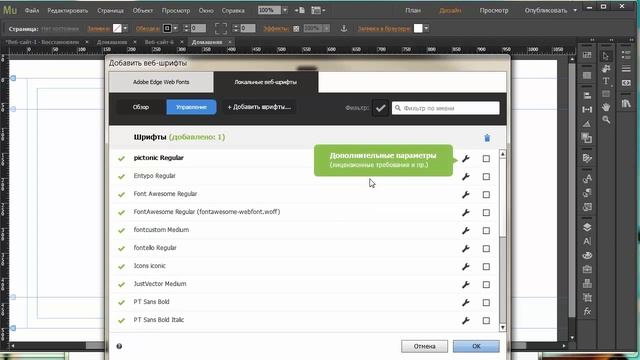Check the box for fontcustom Medium
Viewport: 640px width, 360px height.
pos(486,230)
